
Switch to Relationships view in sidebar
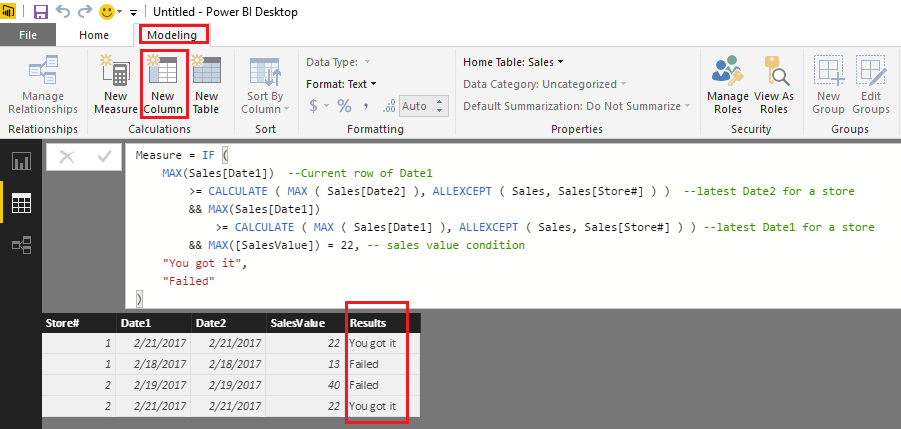pos(21,245)
